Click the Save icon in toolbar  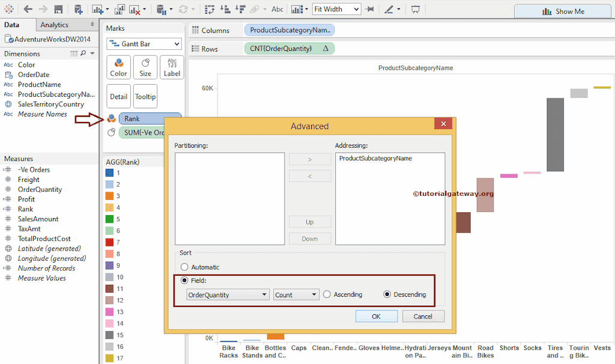(58, 10)
